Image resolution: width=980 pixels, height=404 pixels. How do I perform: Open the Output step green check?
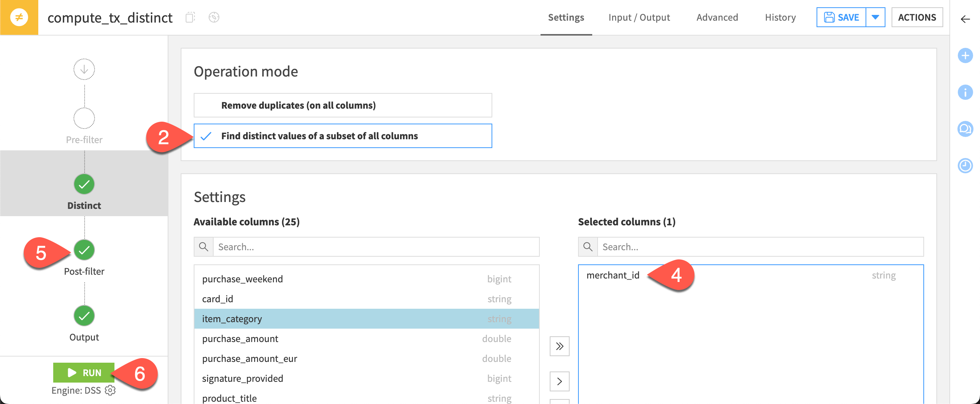(x=84, y=316)
